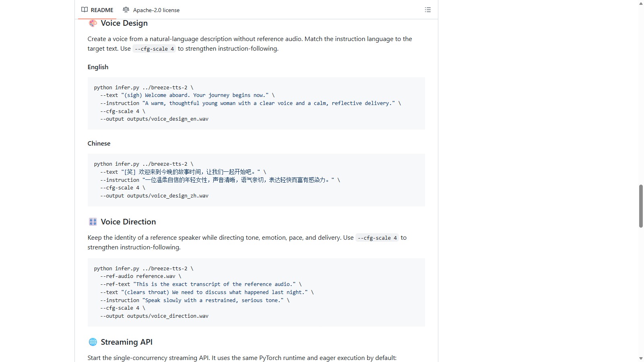Click the Chinese --instruction line
644x362 pixels.
coord(220,180)
